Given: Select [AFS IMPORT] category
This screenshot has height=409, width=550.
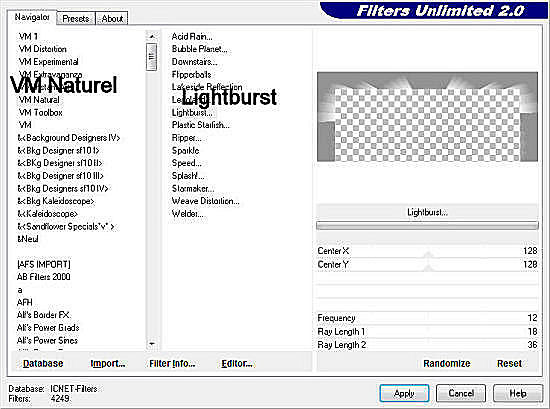Looking at the screenshot, I should [43, 264].
